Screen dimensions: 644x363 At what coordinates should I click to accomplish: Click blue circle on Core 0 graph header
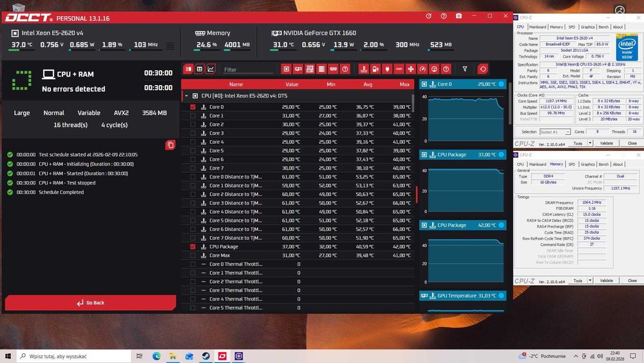point(501,84)
